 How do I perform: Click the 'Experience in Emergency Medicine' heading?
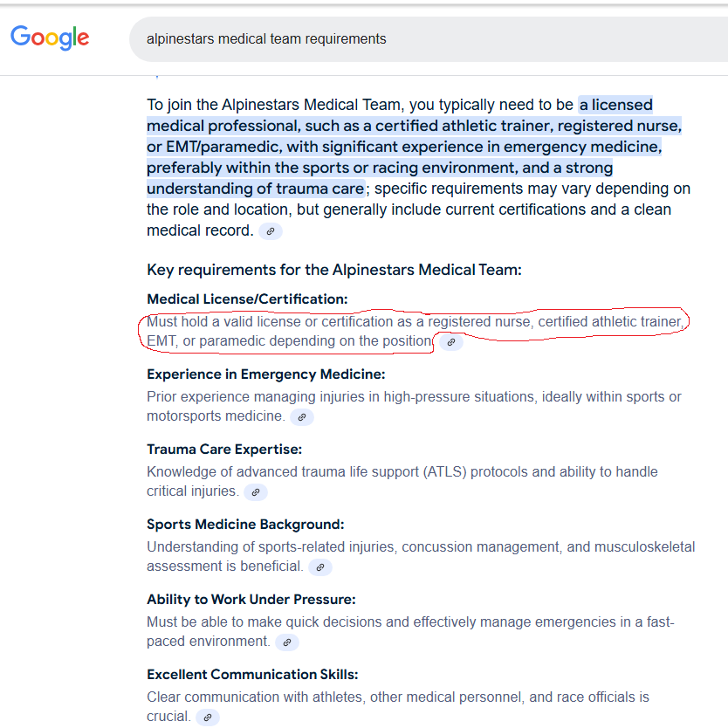tap(265, 374)
